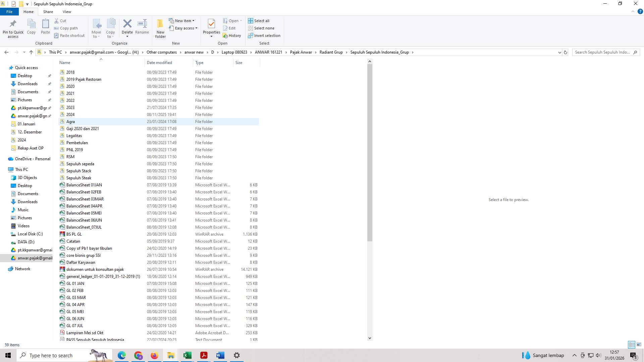Expand the address bar history dropdown
644x362 pixels.
point(559,52)
